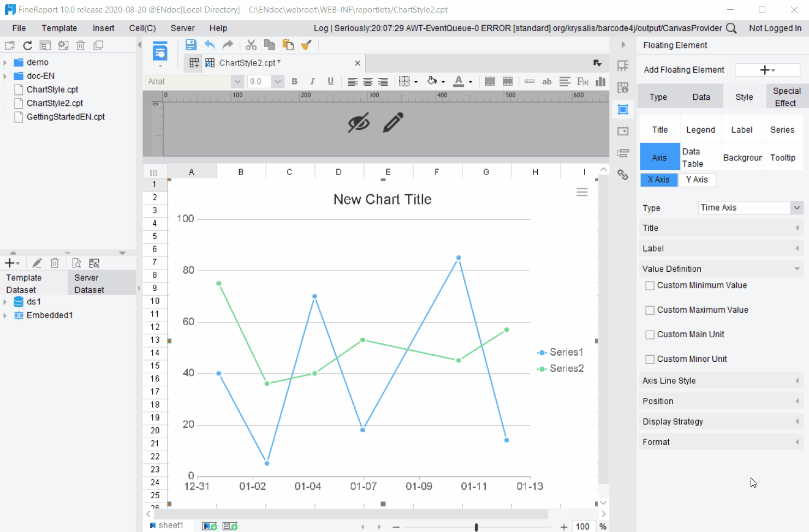The height and width of the screenshot is (532, 809).
Task: Click the refresh icon in file panel
Action: pyautogui.click(x=27, y=46)
